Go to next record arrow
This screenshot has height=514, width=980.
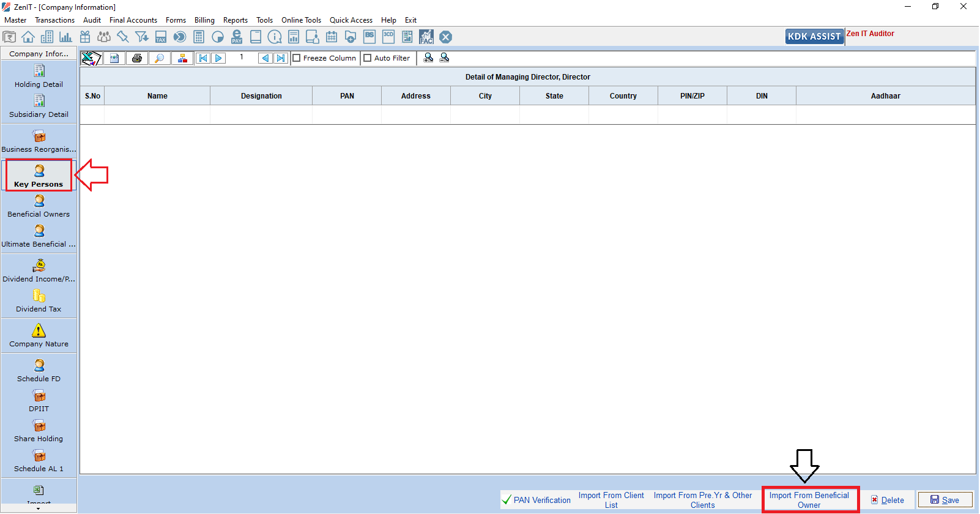click(x=218, y=58)
